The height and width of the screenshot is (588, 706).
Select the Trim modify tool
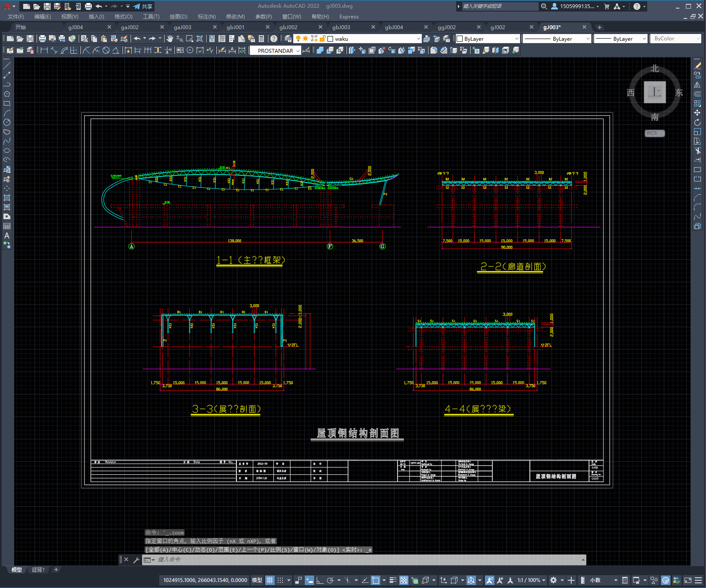697,151
